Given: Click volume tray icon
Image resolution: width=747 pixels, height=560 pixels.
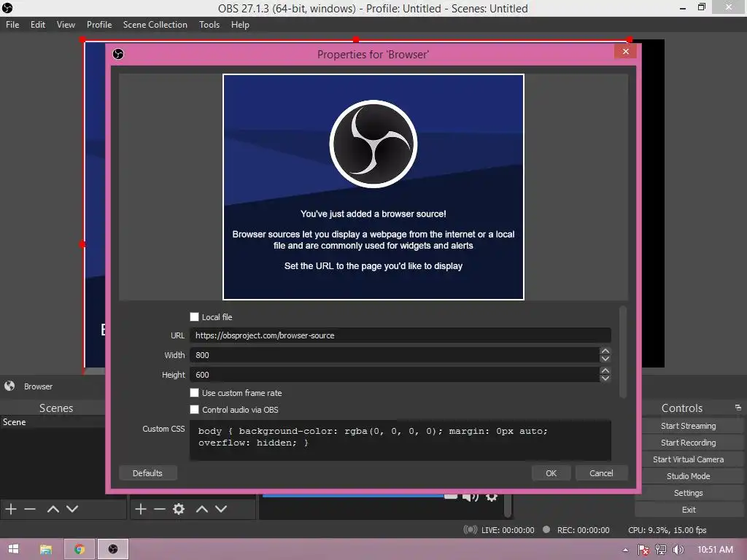Looking at the screenshot, I should [x=678, y=550].
